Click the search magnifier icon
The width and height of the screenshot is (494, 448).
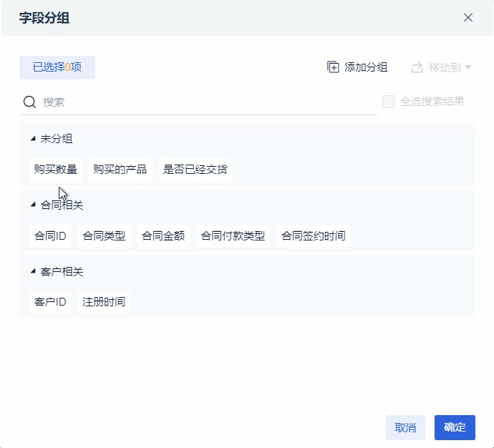tap(29, 102)
